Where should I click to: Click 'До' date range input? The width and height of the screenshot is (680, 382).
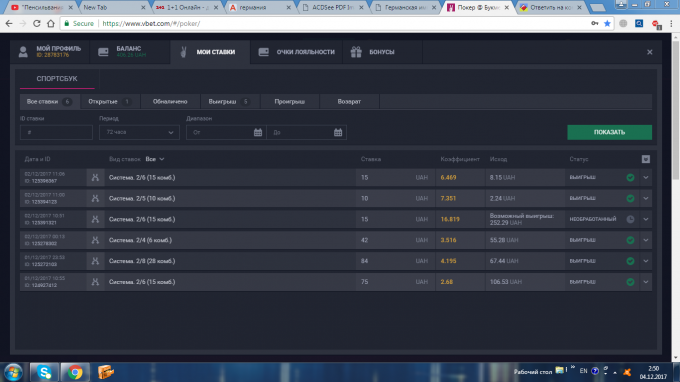(306, 132)
